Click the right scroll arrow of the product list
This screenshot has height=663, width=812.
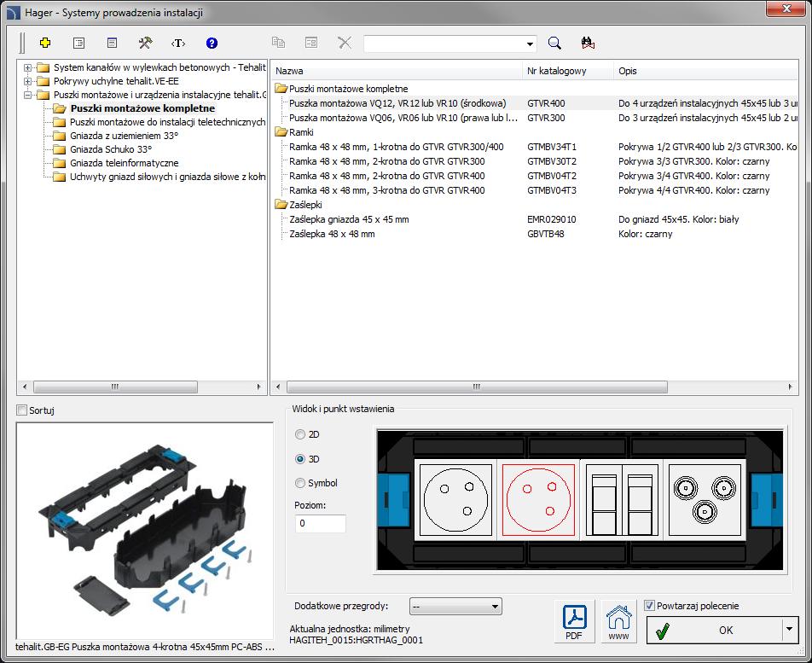pos(790,387)
